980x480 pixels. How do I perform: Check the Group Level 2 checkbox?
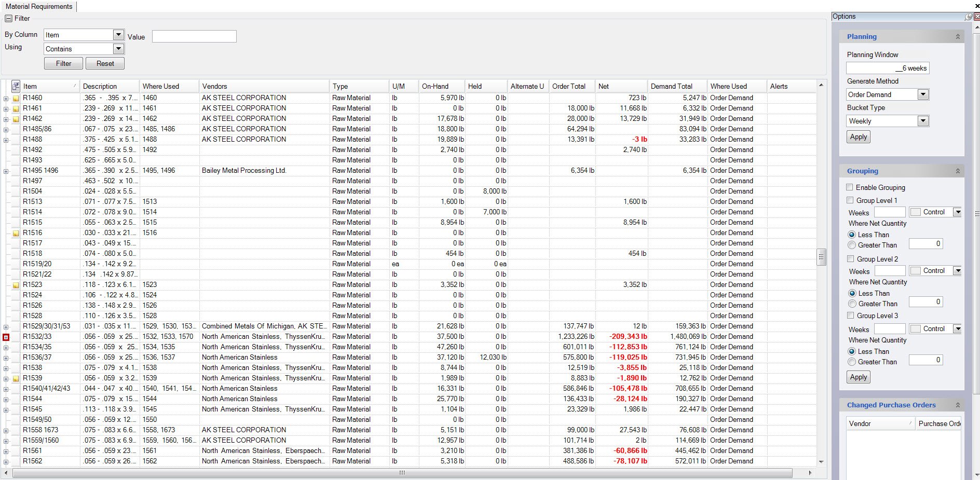[x=850, y=259]
